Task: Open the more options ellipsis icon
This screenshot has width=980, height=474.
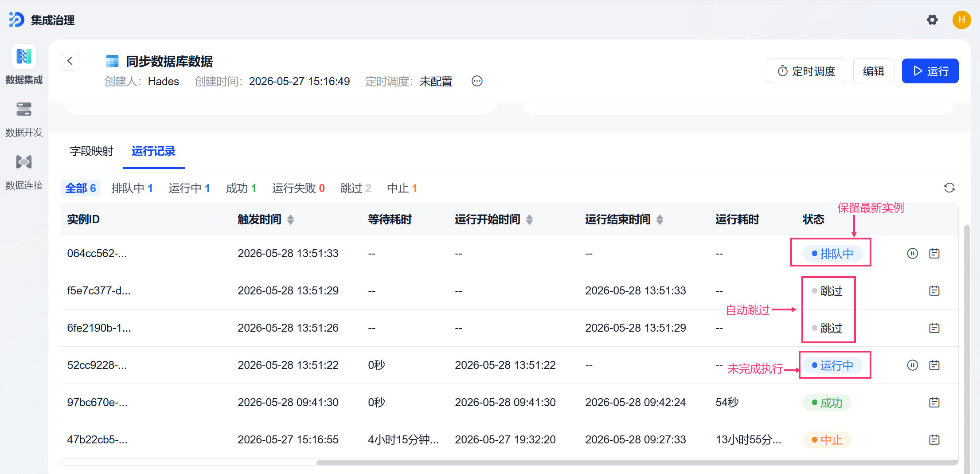Action: (477, 81)
